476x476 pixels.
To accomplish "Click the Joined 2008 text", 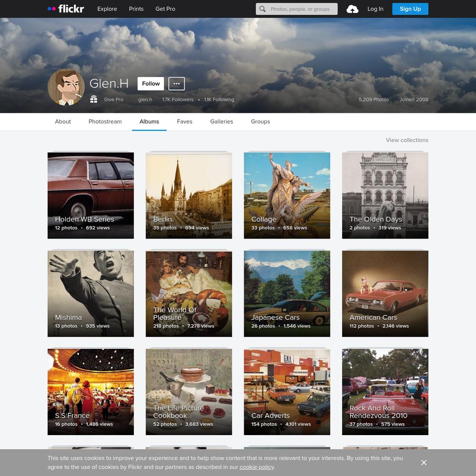I will [414, 99].
